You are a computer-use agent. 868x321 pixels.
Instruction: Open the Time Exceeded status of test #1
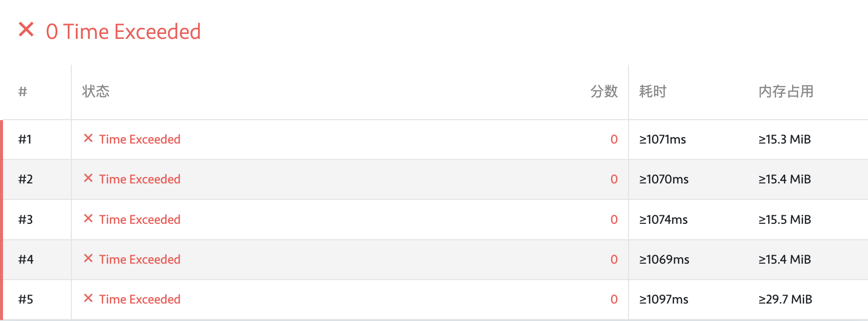click(x=140, y=139)
